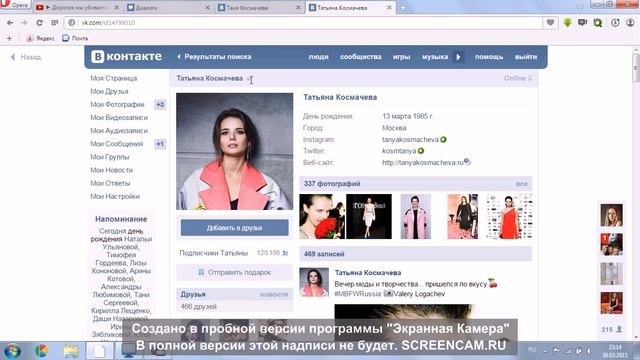The image size is (640, 360).
Task: Click выйти to log out
Action: point(526,57)
